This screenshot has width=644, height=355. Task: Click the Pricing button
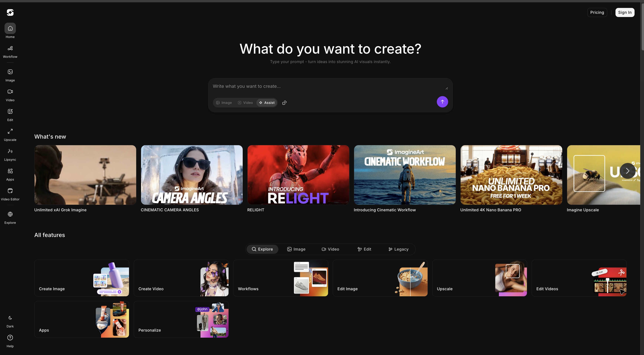pyautogui.click(x=597, y=12)
